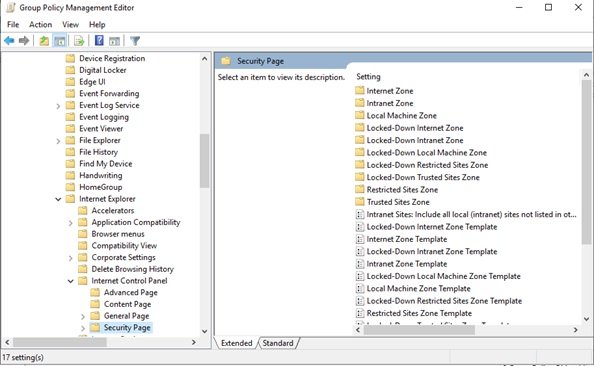Image resolution: width=594 pixels, height=366 pixels.
Task: Click the Intranet Zone Template policy icon
Action: pyautogui.click(x=360, y=264)
